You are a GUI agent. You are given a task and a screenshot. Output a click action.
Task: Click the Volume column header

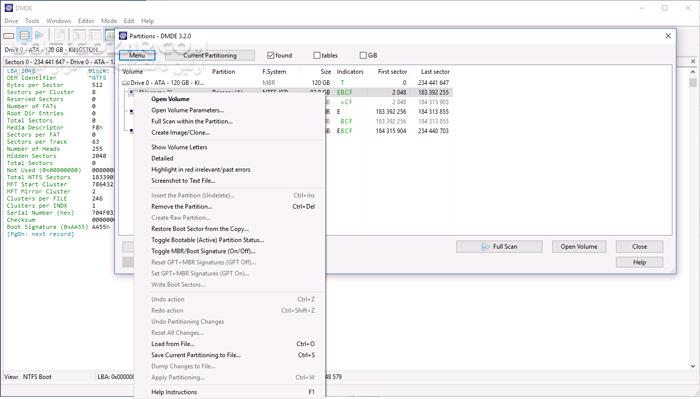pos(133,72)
